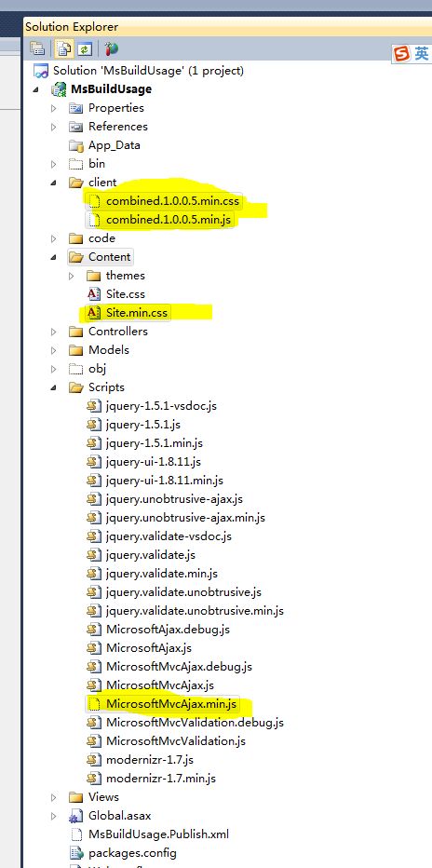The image size is (432, 868).
Task: Expand the themes subfolder
Action: pos(72,276)
